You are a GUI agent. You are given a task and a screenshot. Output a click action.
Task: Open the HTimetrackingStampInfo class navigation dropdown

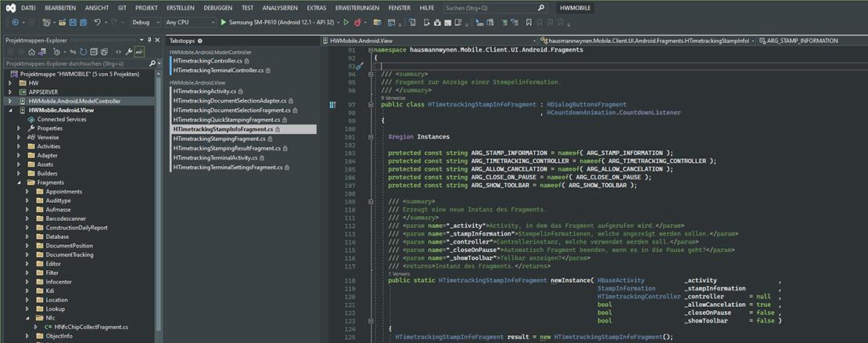pyautogui.click(x=649, y=41)
